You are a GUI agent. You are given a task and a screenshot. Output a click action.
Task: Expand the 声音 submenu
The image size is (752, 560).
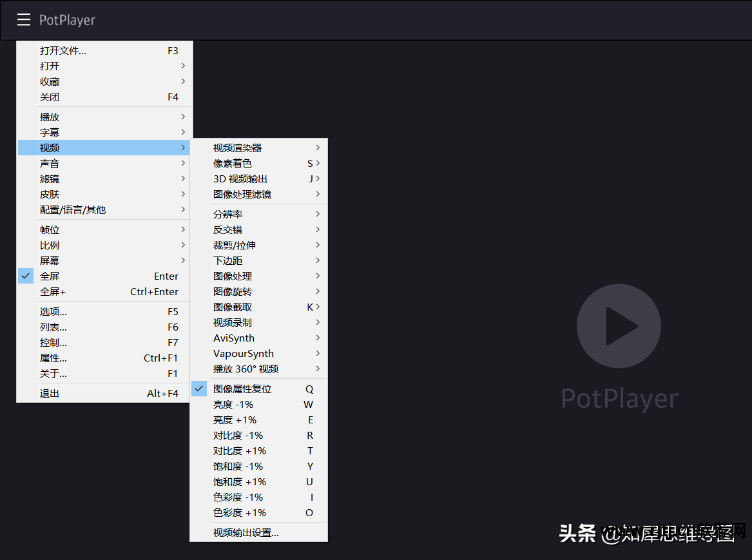pyautogui.click(x=104, y=164)
